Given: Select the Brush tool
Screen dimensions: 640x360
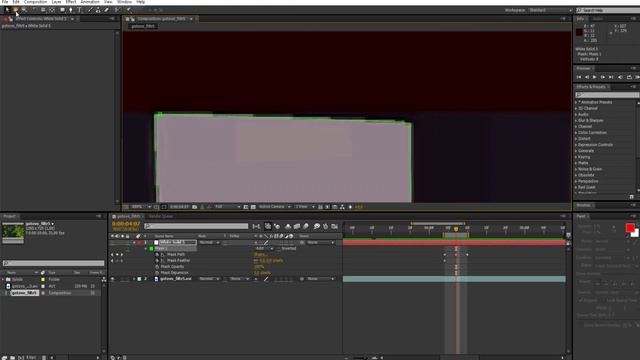Looking at the screenshot, I should (x=90, y=10).
